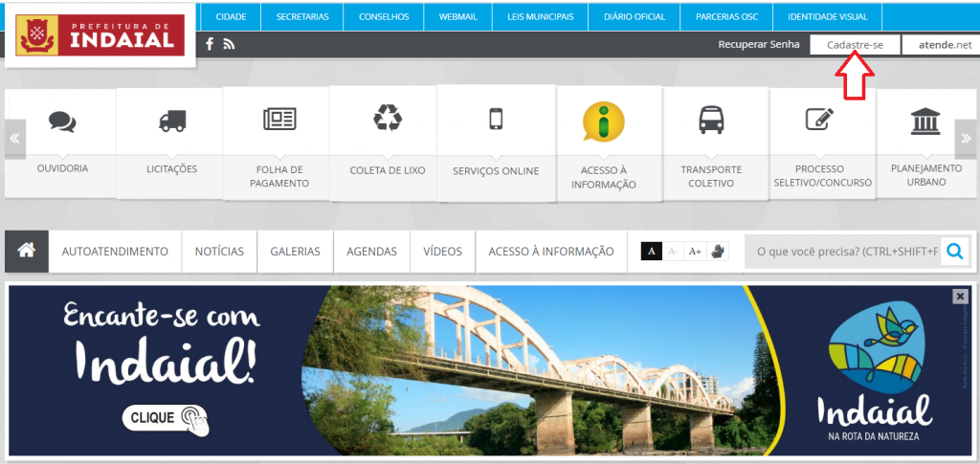Select the Notícias tab

point(219,252)
